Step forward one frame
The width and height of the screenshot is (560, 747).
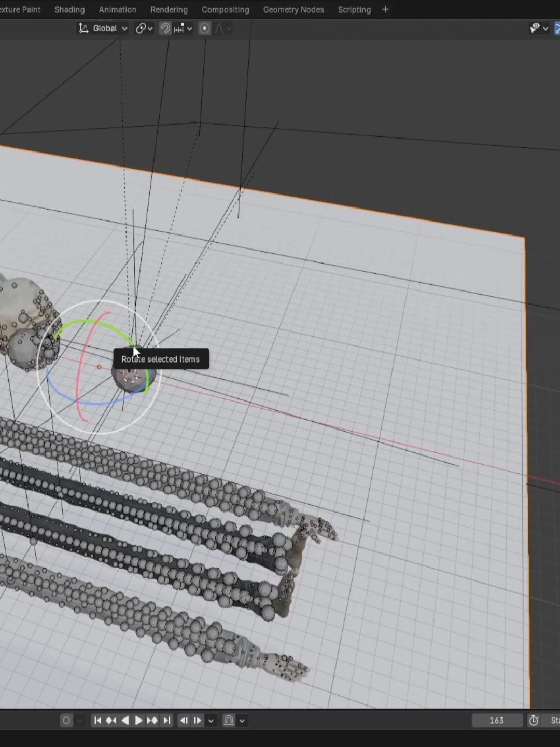(198, 720)
